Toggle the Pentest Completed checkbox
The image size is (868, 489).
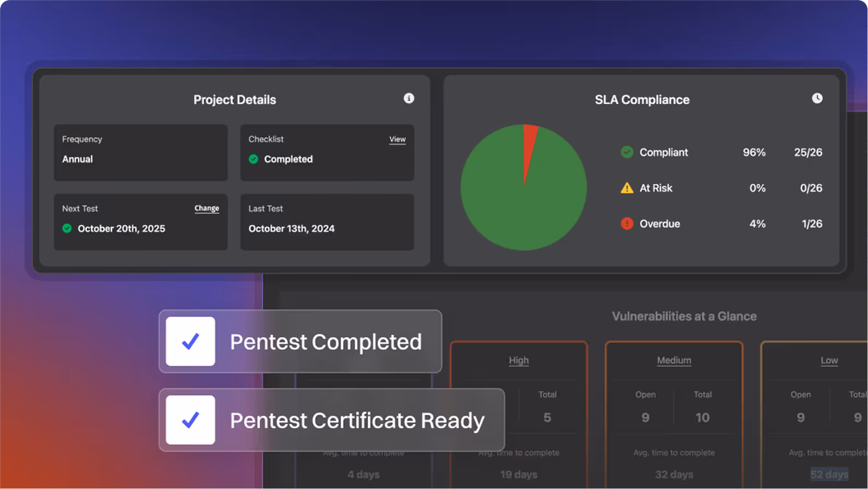191,342
